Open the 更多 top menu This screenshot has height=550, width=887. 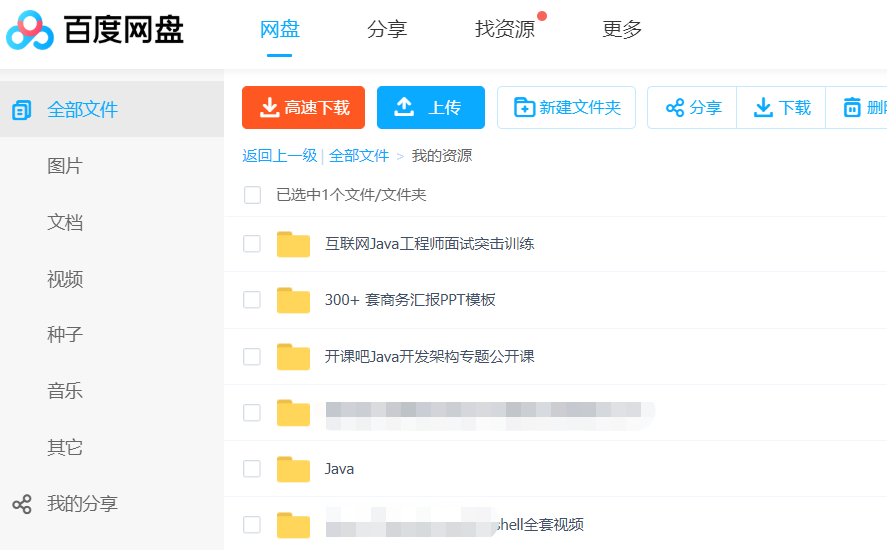click(x=622, y=29)
